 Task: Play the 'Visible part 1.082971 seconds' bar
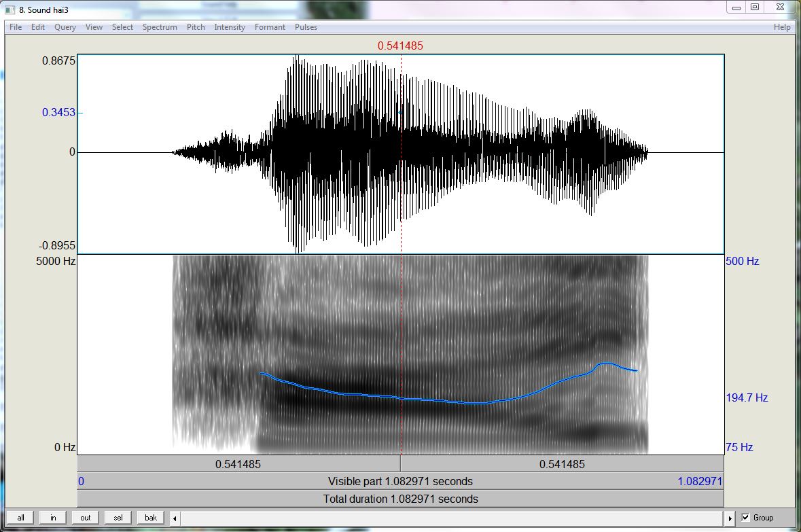point(401,482)
